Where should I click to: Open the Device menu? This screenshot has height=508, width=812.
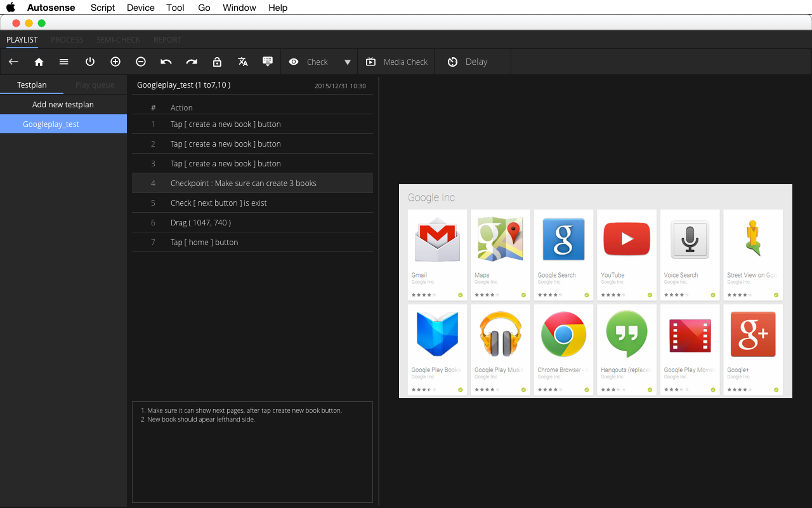click(141, 8)
